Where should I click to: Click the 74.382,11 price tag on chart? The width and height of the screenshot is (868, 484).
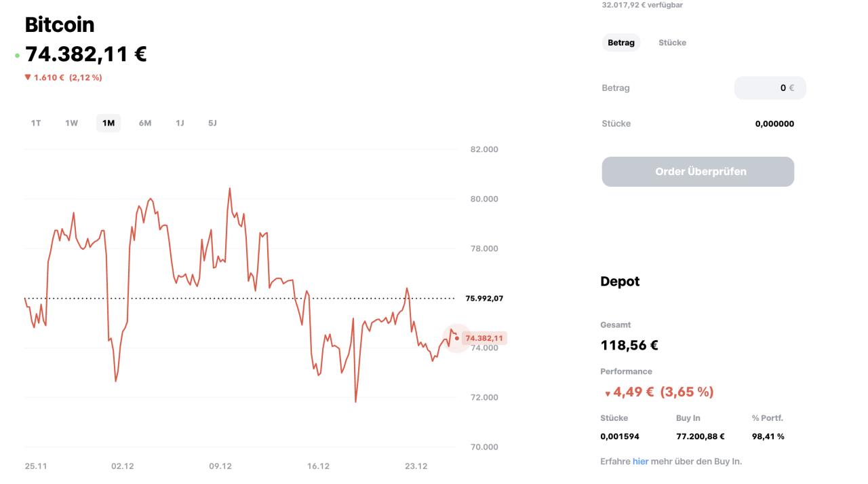point(484,338)
